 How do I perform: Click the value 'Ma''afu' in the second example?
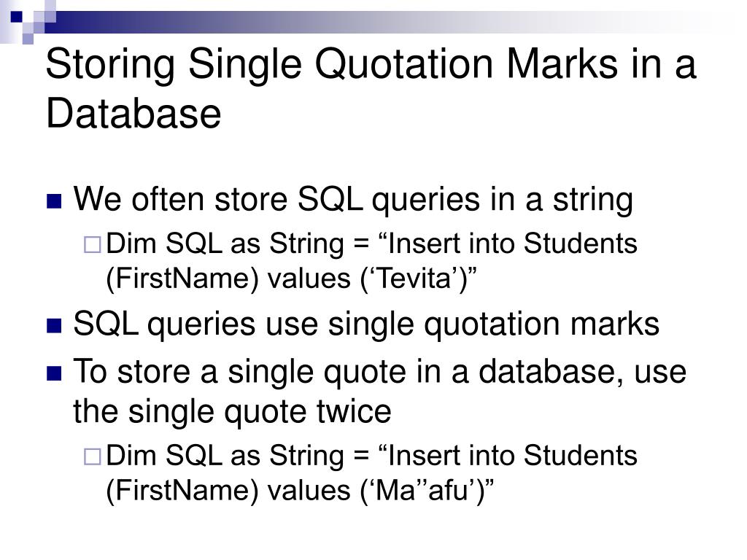click(x=422, y=491)
